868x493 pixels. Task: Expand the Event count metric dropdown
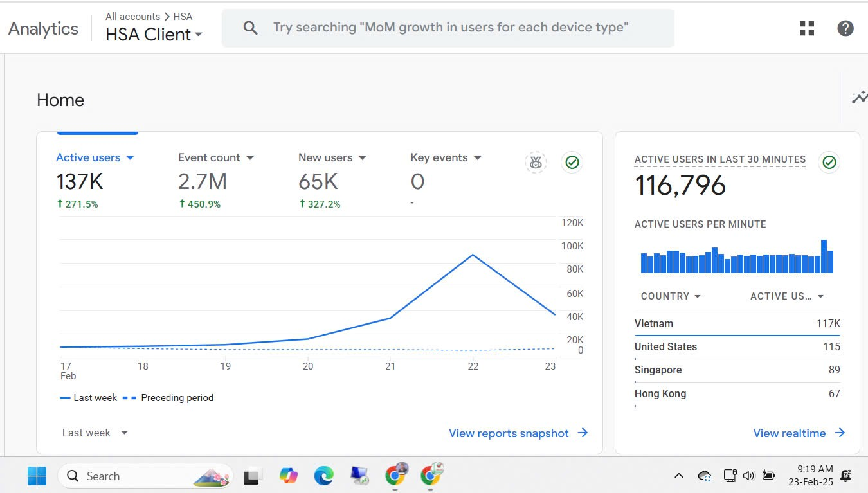pyautogui.click(x=250, y=158)
